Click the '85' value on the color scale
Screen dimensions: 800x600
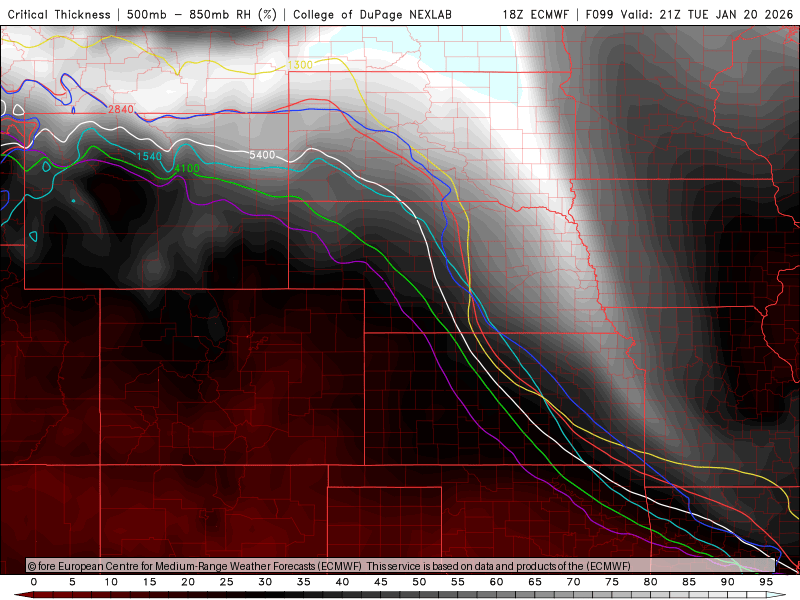(689, 582)
